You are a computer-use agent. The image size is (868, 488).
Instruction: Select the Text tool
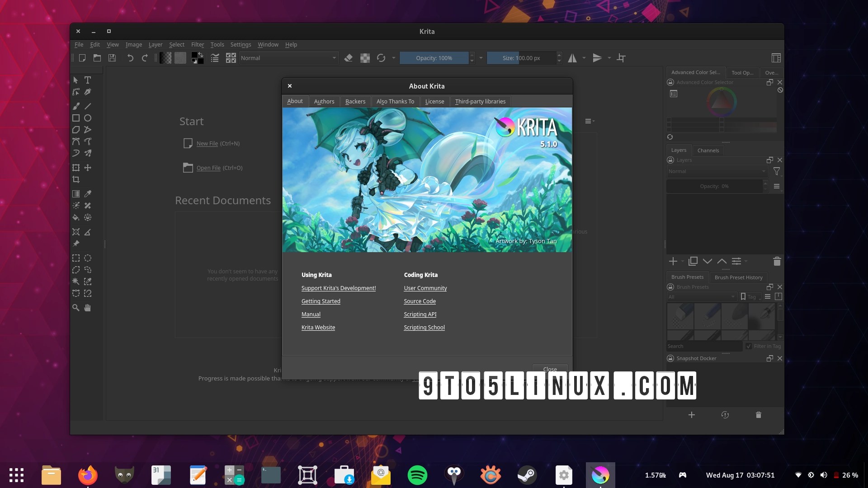[x=88, y=80]
